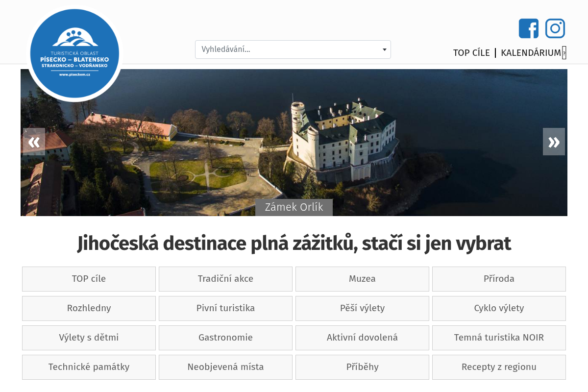
Task: Open KALENDÁRIUM in header menu
Action: point(531,53)
